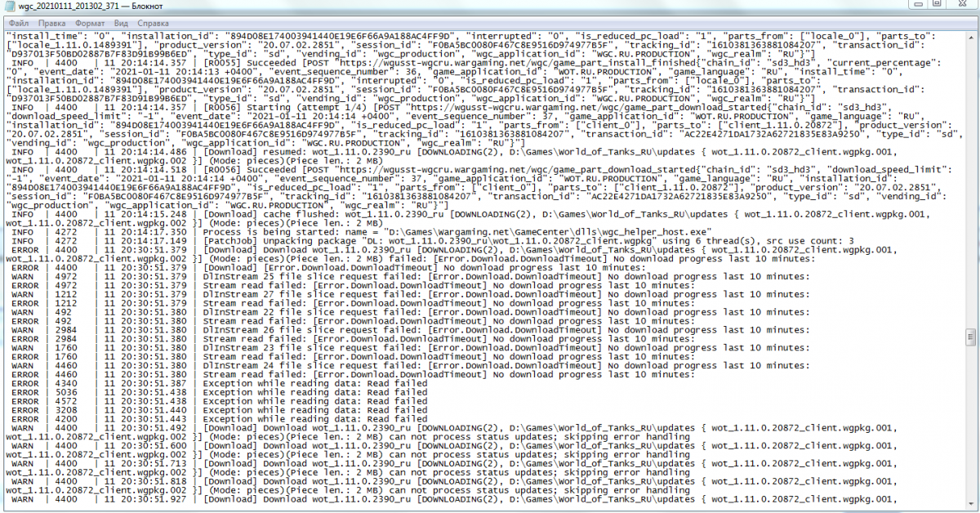The width and height of the screenshot is (980, 513).
Task: Click timestamp 11 20:30:51.600
Action: (x=145, y=444)
